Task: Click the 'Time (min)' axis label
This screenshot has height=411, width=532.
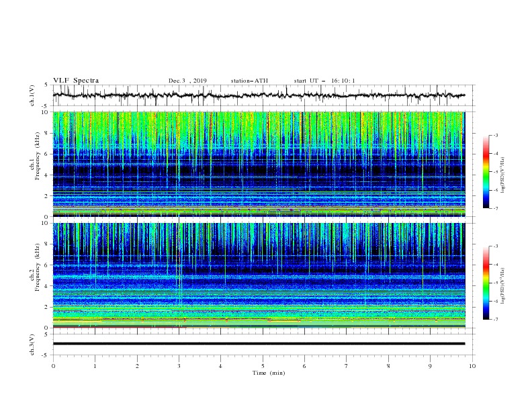Action: pos(269,373)
